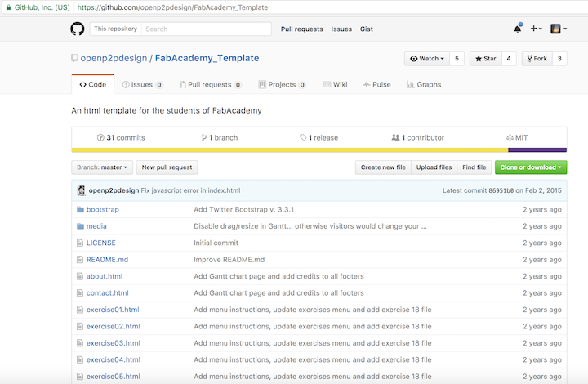Fork the repository
Viewport: 588px width, 384px height.
pyautogui.click(x=537, y=59)
